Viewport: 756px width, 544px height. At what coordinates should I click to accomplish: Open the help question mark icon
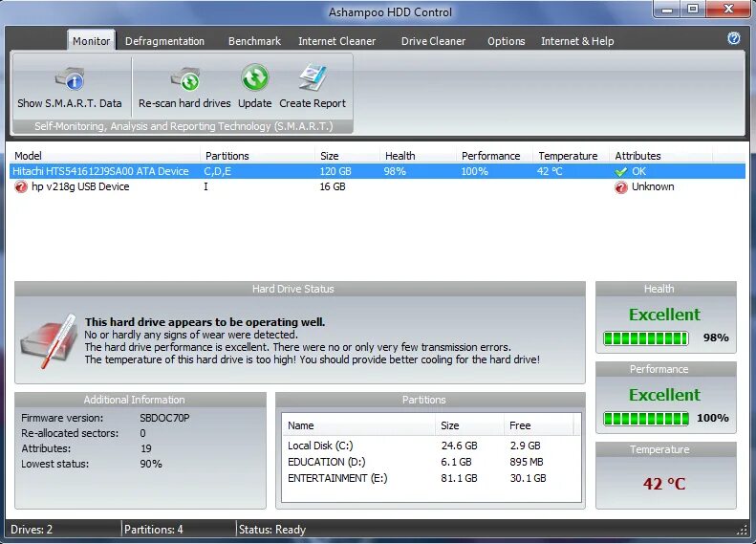coord(733,38)
